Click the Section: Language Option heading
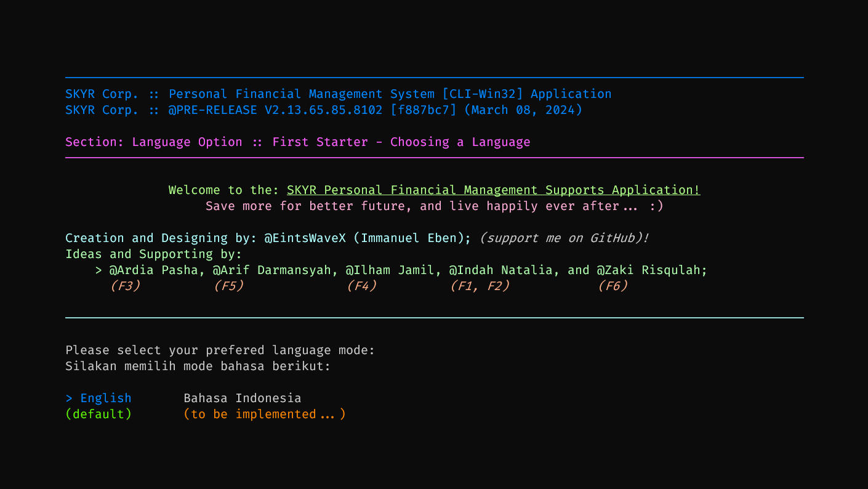Viewport: 868px width, 489px height. (154, 142)
